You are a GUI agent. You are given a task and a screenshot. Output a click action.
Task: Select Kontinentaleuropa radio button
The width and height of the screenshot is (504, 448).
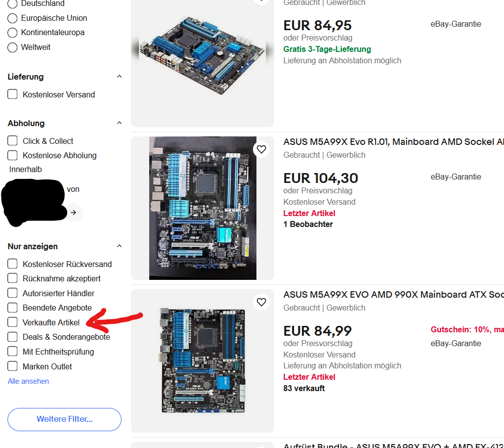(x=12, y=33)
